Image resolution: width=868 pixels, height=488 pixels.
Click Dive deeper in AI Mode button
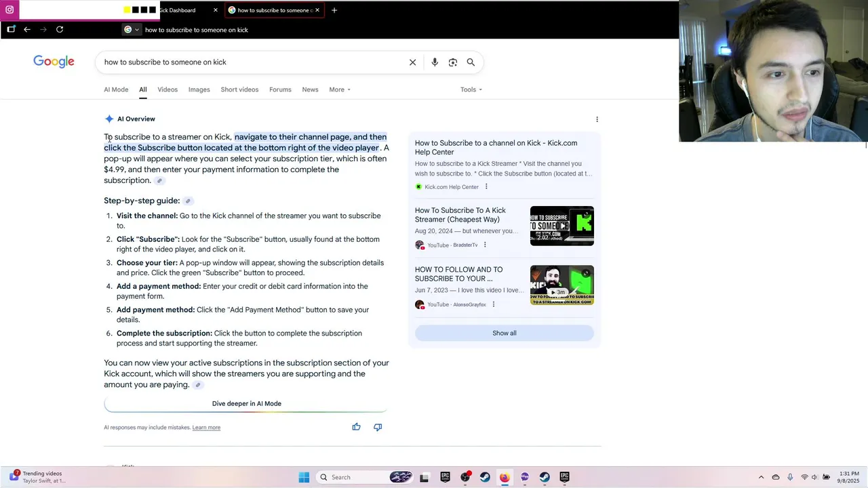pos(246,404)
